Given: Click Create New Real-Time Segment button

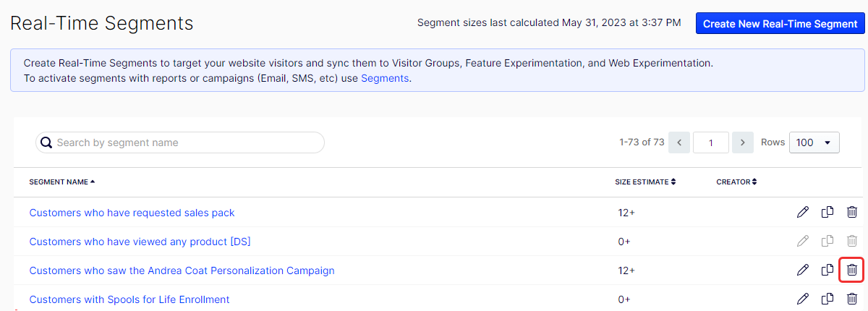Looking at the screenshot, I should click(780, 23).
